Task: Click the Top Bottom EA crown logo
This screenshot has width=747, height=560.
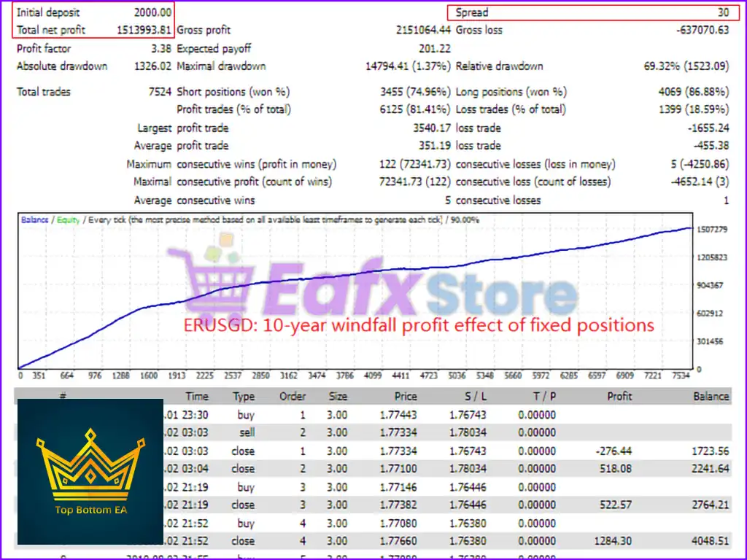Action: pyautogui.click(x=90, y=472)
